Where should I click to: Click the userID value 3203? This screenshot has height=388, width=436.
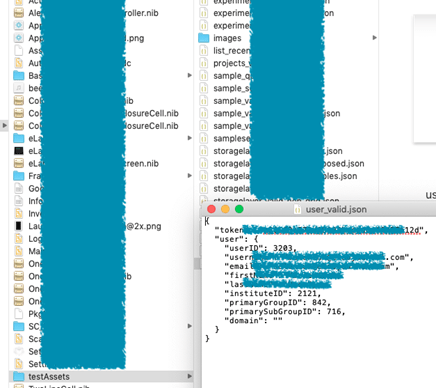(x=282, y=248)
